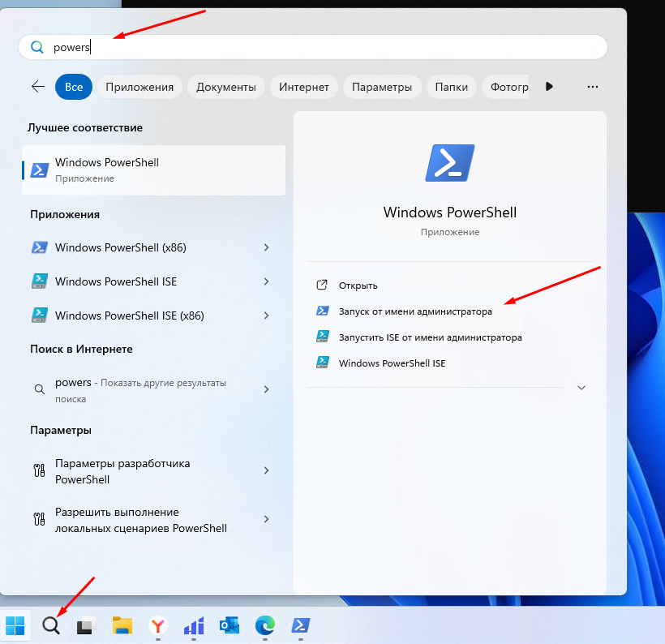The height and width of the screenshot is (644, 665).
Task: Click the web search magnifier for powers
Action: [40, 389]
